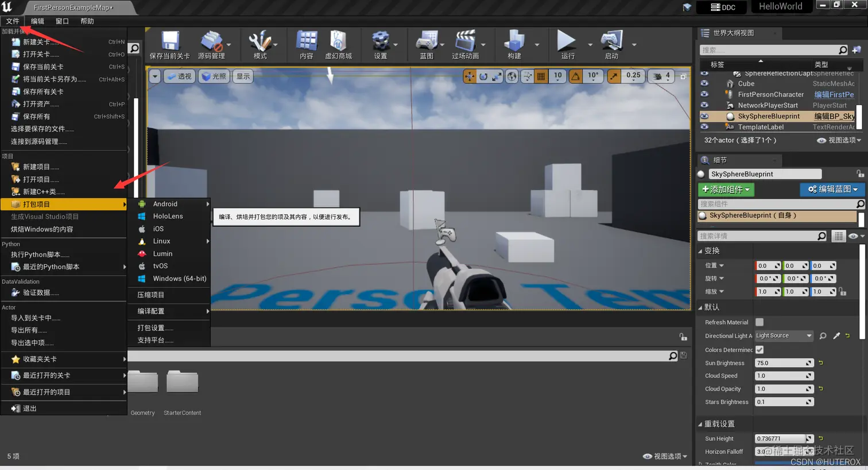868x470 pixels.
Task: Toggle visibility eye for Cube actor
Action: pyautogui.click(x=704, y=83)
